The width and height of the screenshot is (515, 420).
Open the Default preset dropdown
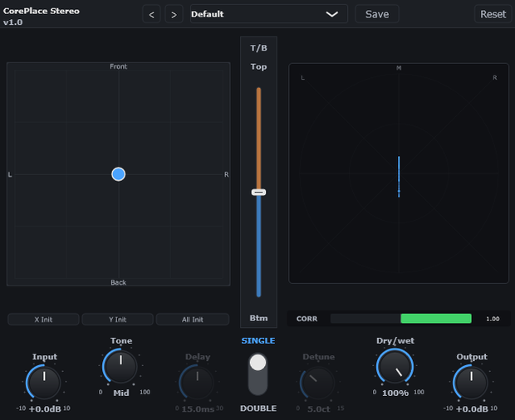(268, 14)
